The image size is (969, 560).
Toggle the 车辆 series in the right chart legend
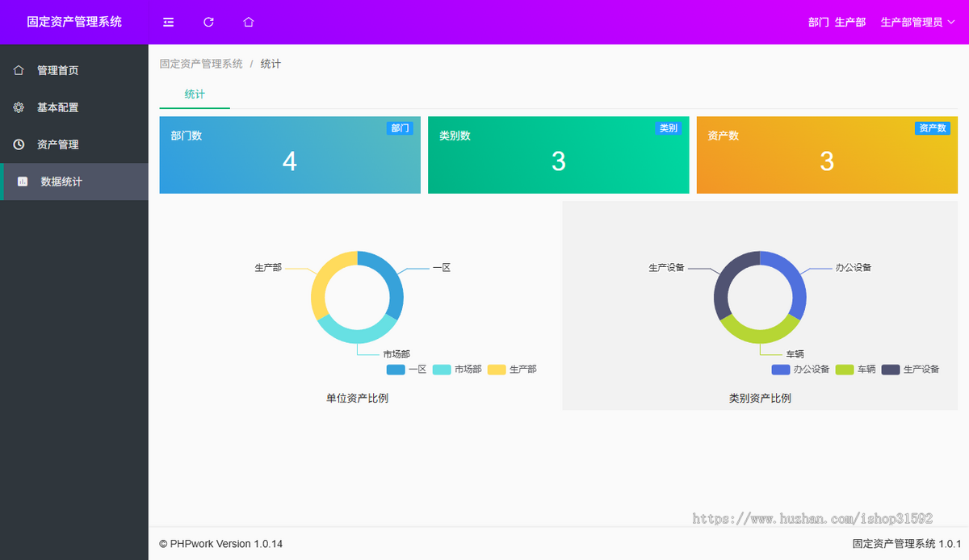coord(856,369)
